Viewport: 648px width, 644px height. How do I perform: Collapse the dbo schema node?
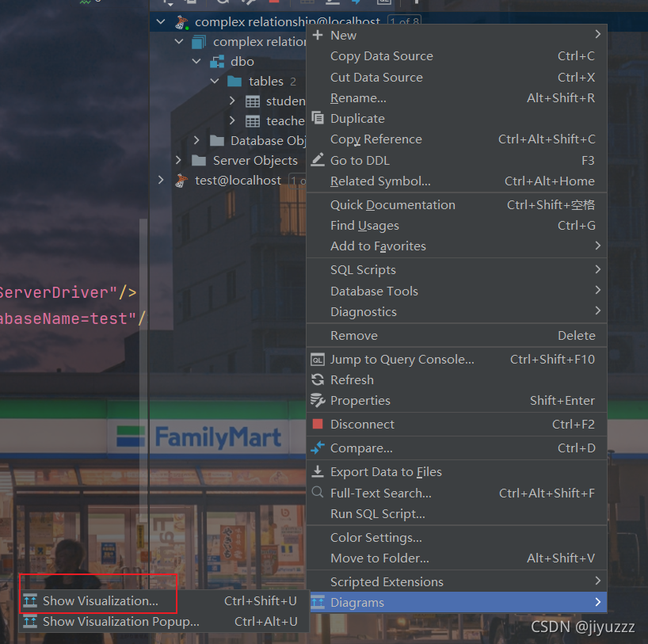point(196,61)
